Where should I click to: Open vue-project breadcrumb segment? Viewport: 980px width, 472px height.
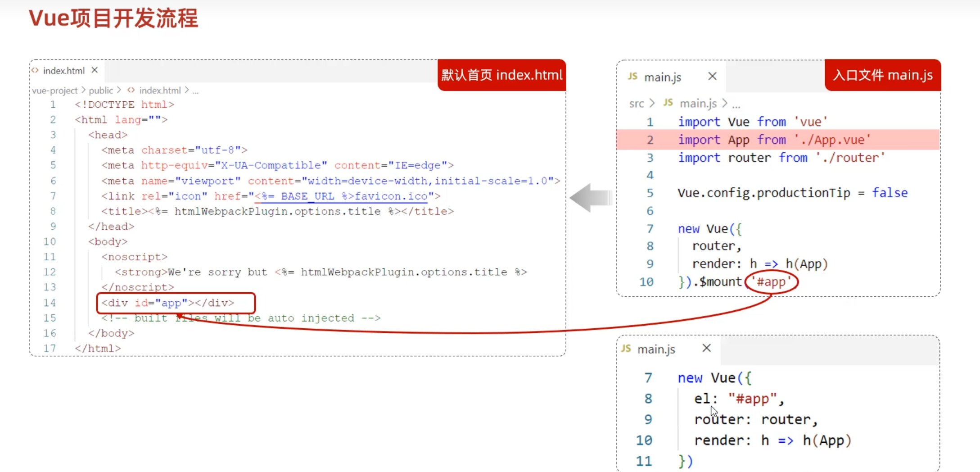[54, 91]
